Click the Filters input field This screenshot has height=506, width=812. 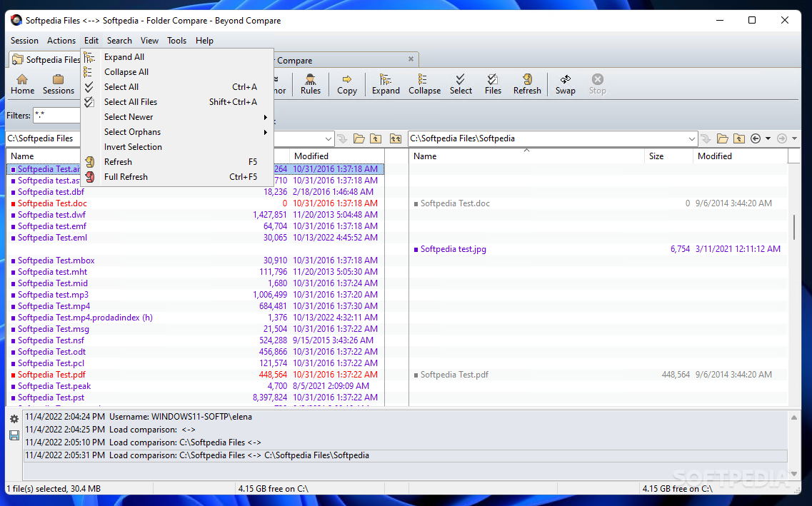[57, 116]
